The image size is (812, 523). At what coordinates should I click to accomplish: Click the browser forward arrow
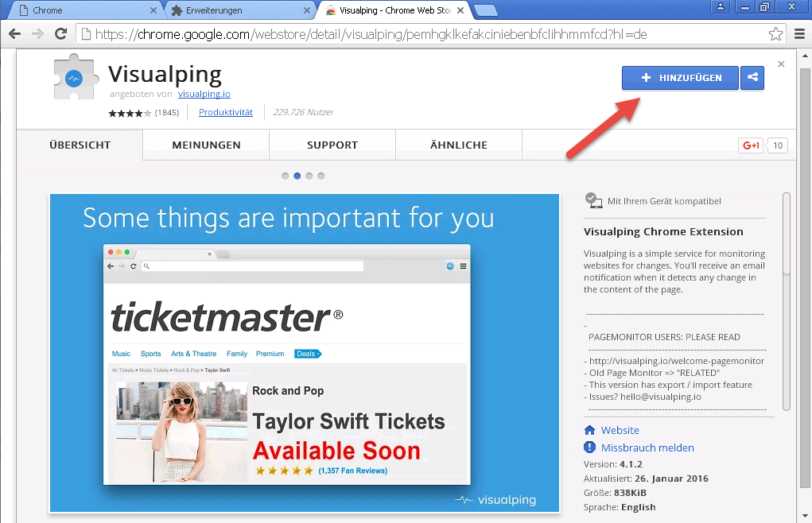[x=38, y=34]
